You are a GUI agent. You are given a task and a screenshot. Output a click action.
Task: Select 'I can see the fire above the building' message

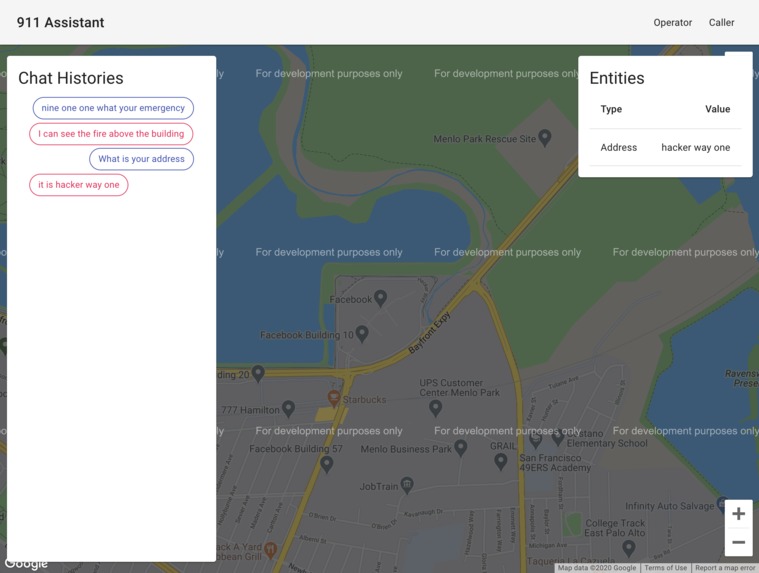point(111,134)
